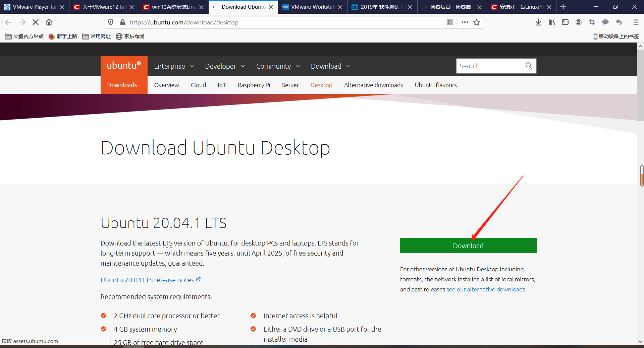Close the 博客后台 - 博客园 tab
This screenshot has width=644, height=348.
(x=480, y=7)
